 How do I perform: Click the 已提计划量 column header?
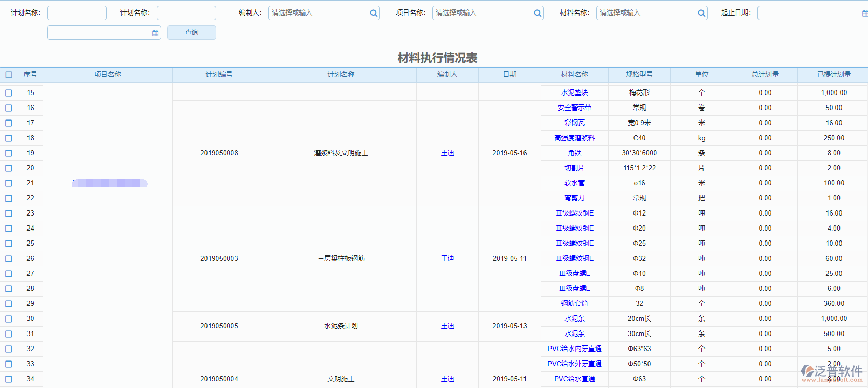[x=834, y=75]
